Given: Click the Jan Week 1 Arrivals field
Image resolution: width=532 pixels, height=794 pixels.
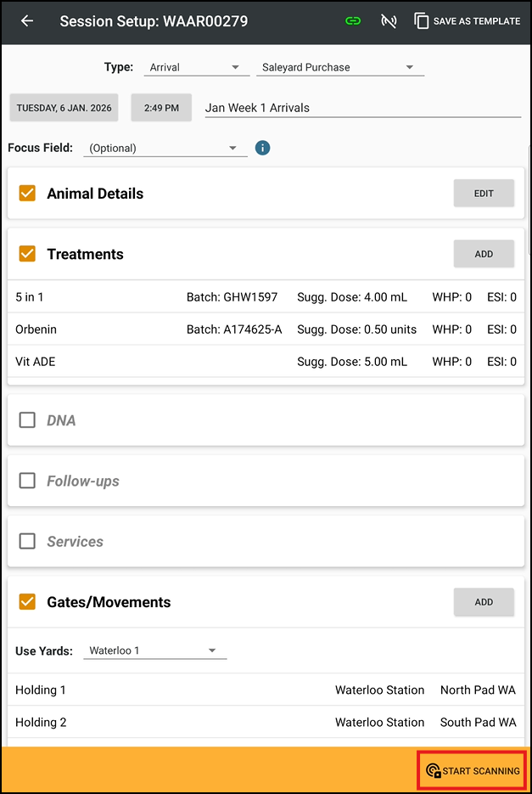Looking at the screenshot, I should pos(362,108).
